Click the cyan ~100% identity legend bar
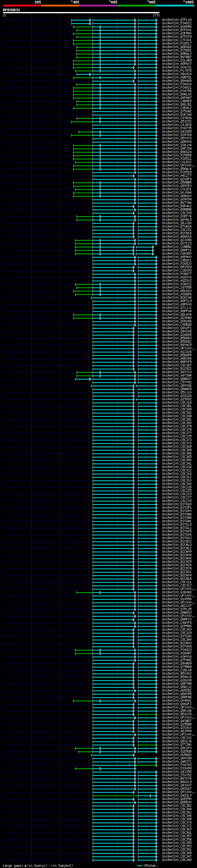This screenshot has height=868, width=197. coord(175,6)
